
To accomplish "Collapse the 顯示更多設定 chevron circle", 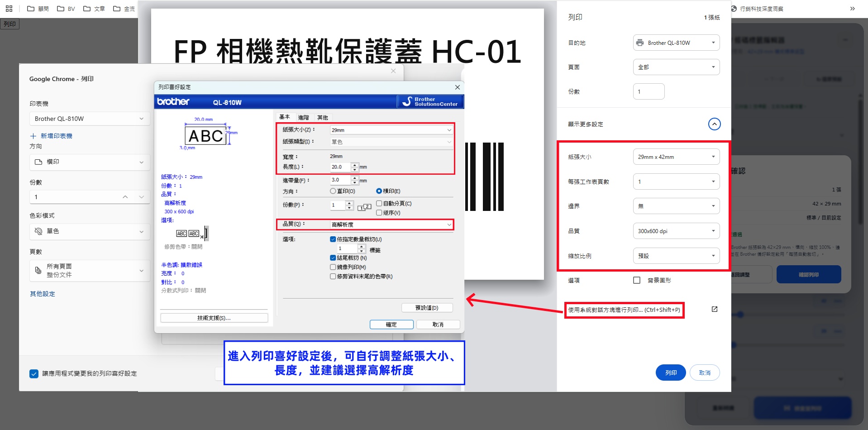I will 714,124.
